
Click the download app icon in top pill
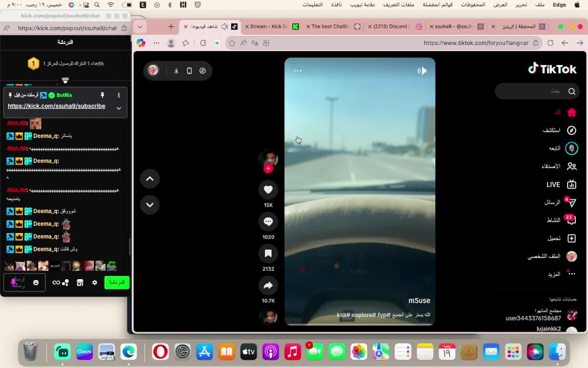click(176, 71)
